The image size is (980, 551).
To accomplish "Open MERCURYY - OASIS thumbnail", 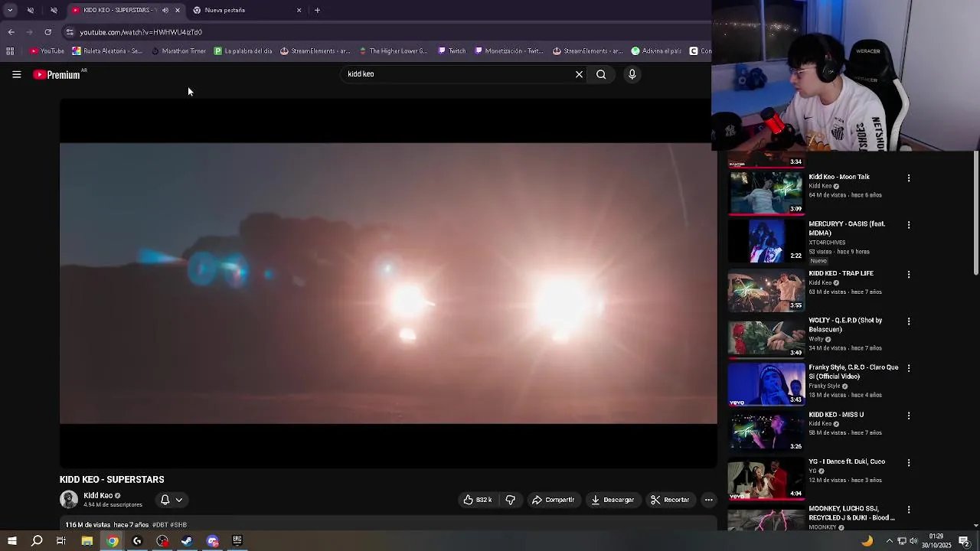I will tap(766, 240).
